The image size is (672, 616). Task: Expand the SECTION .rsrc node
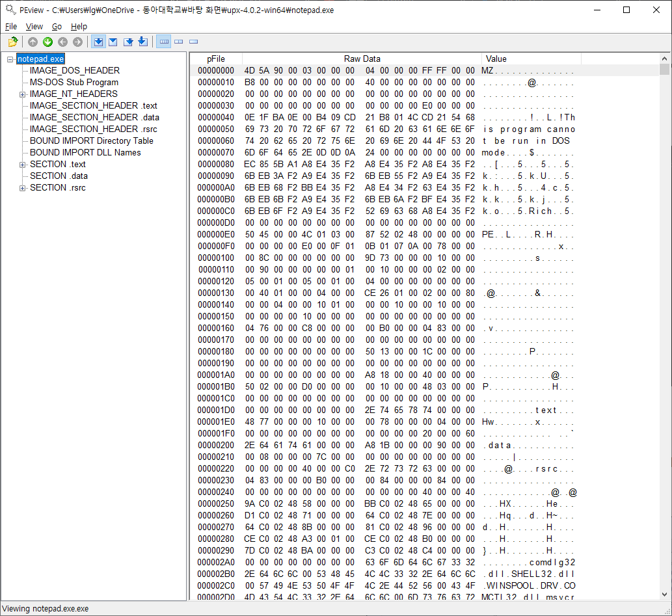(x=22, y=188)
